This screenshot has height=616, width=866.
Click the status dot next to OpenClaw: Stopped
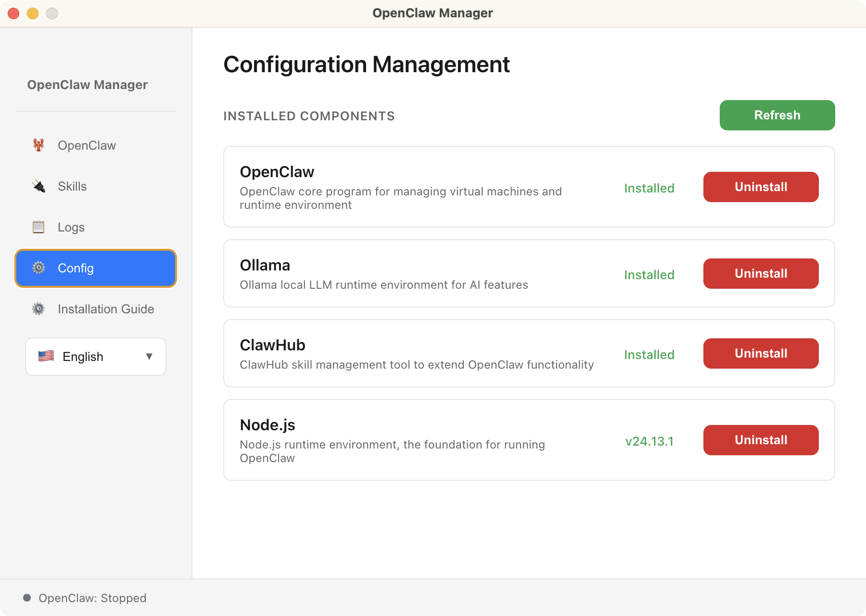tap(28, 598)
